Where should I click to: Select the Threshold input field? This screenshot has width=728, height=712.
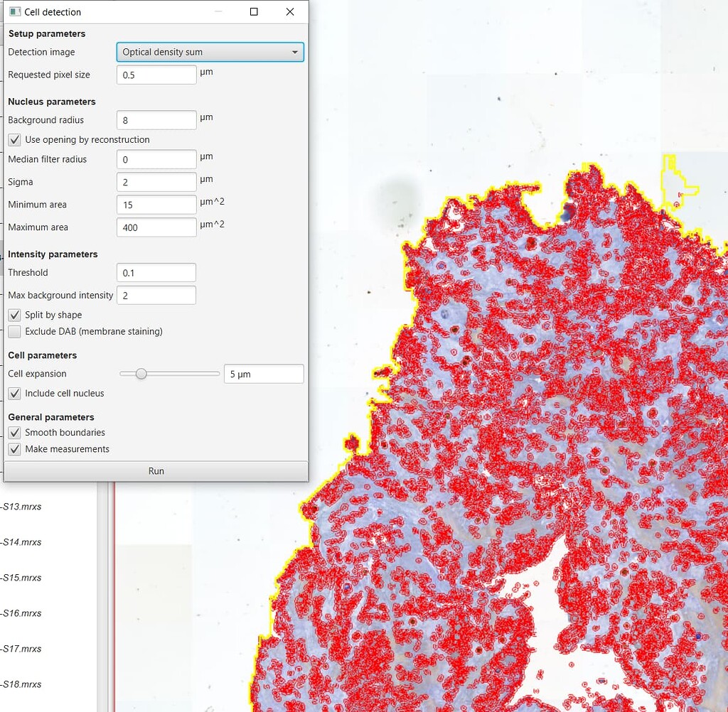point(156,272)
